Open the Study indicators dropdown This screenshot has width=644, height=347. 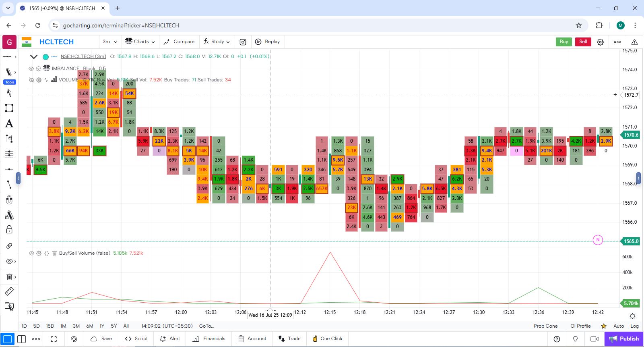pos(217,42)
